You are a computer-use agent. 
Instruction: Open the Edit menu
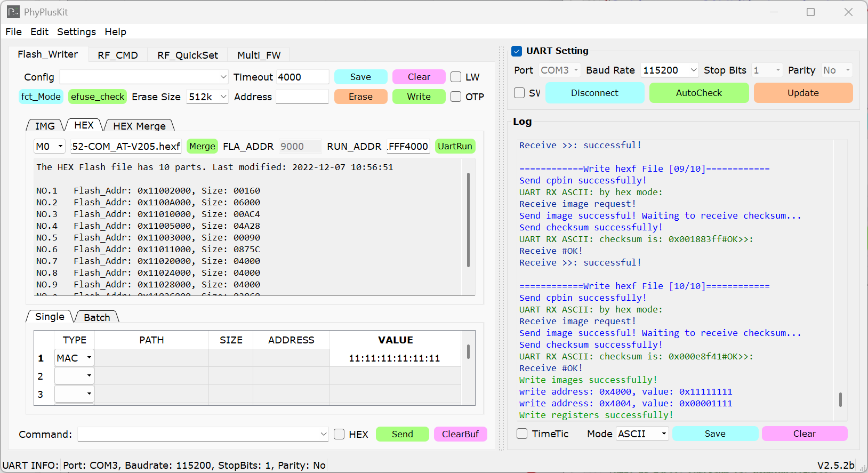point(39,31)
